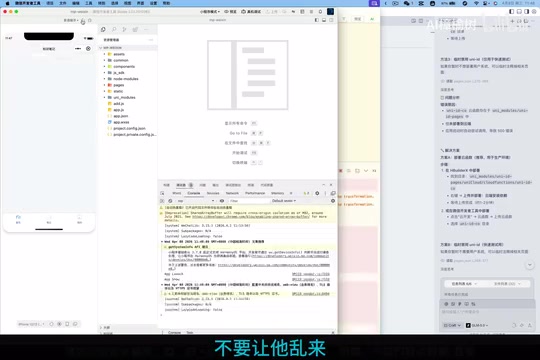Click the scroll-to-bottom arrow in AI chat

(530, 265)
